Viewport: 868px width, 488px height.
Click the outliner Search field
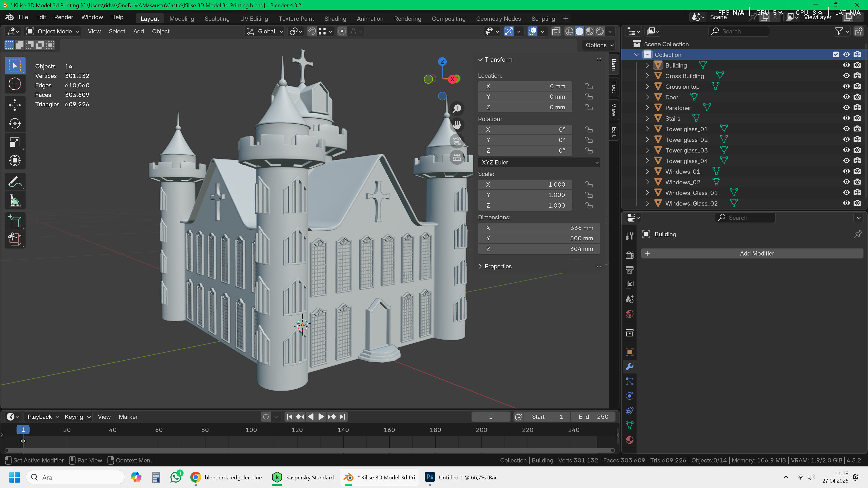coord(739,31)
